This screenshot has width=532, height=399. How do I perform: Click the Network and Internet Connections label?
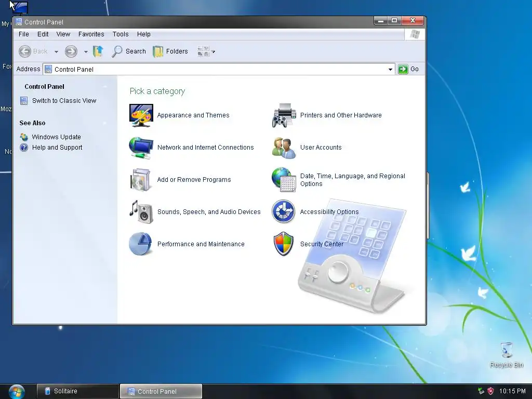point(205,148)
